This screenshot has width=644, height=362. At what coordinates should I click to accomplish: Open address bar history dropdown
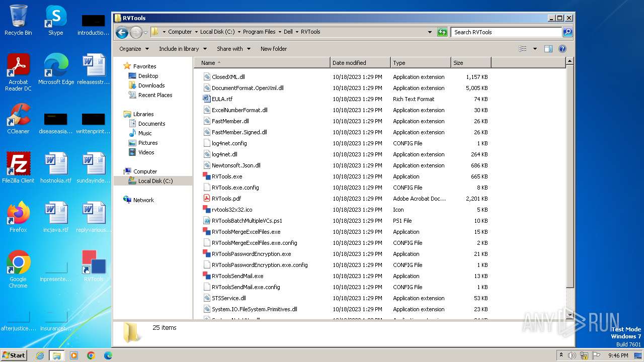click(430, 32)
